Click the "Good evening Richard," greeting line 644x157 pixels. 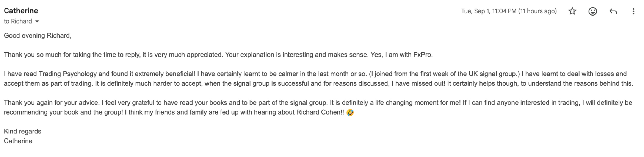[x=38, y=36]
